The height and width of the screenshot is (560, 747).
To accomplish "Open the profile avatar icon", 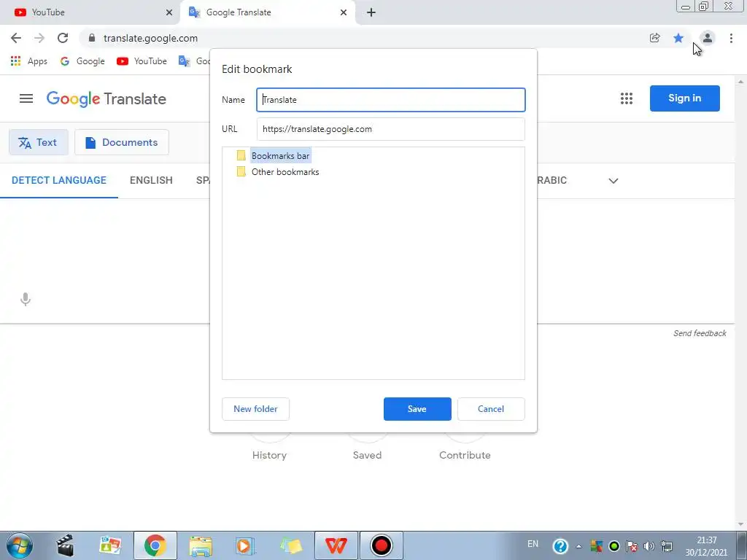I will pos(708,38).
